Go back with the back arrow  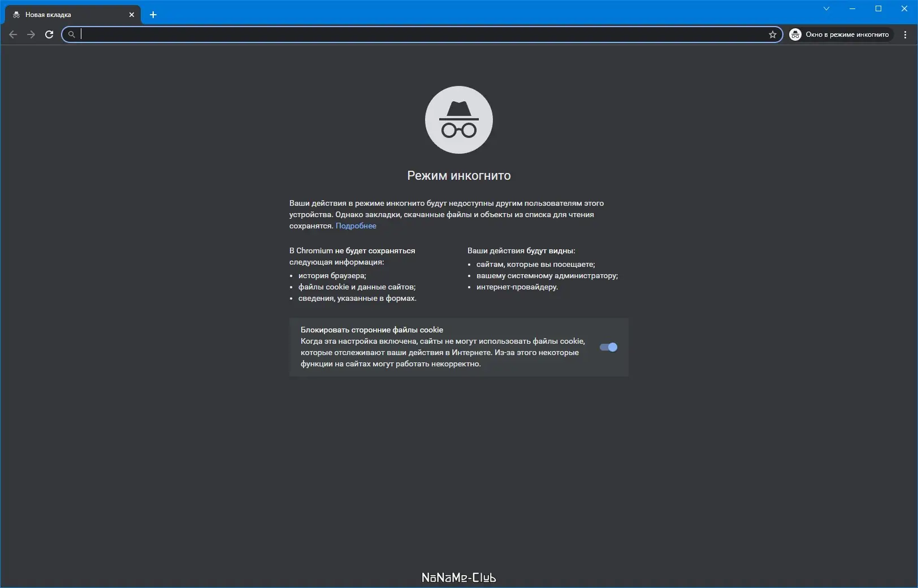tap(13, 34)
